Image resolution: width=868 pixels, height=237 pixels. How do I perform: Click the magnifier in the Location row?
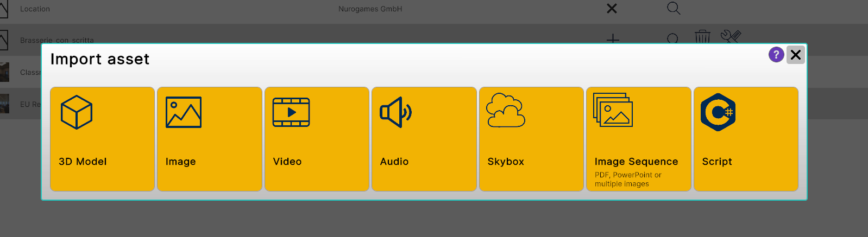[x=674, y=9]
